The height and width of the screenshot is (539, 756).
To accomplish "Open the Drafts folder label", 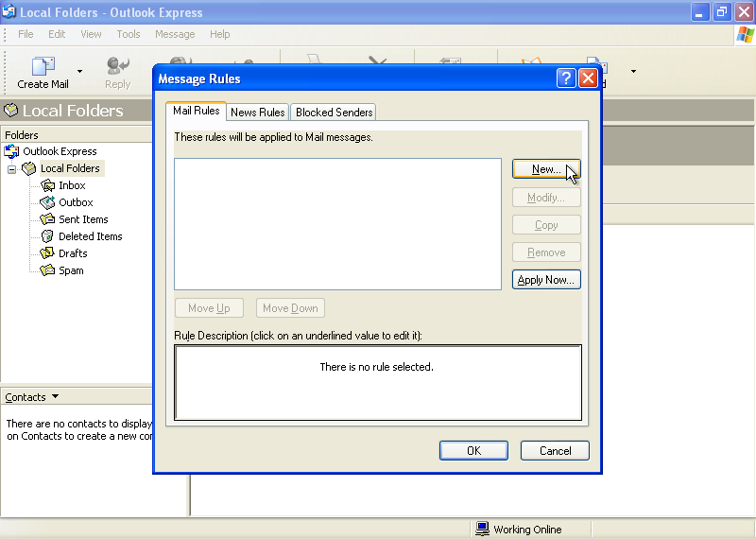I will point(73,253).
